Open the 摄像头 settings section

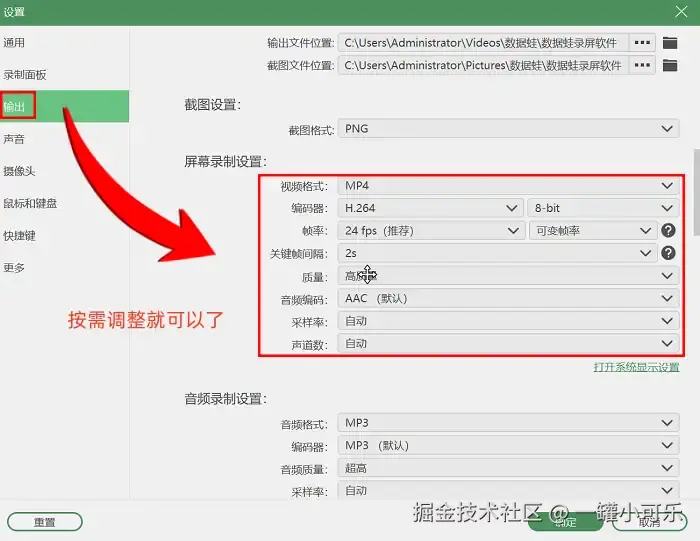(x=64, y=171)
